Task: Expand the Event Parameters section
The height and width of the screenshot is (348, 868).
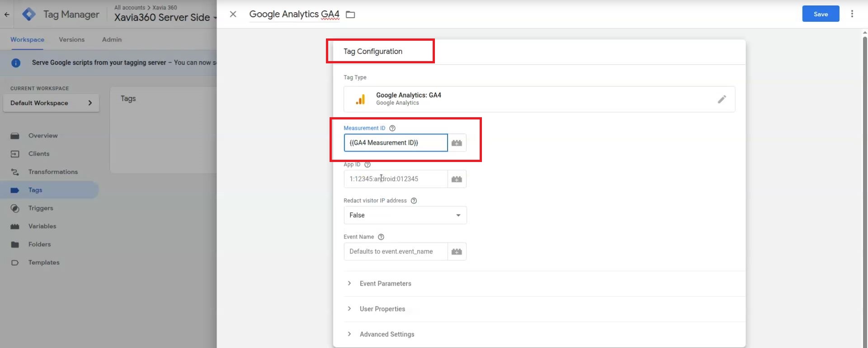Action: point(385,284)
